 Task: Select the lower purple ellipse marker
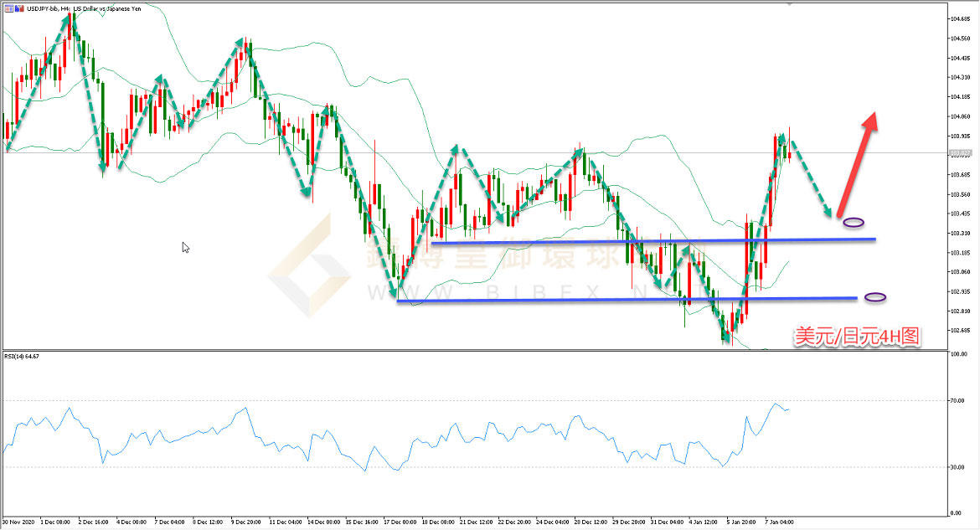875,297
